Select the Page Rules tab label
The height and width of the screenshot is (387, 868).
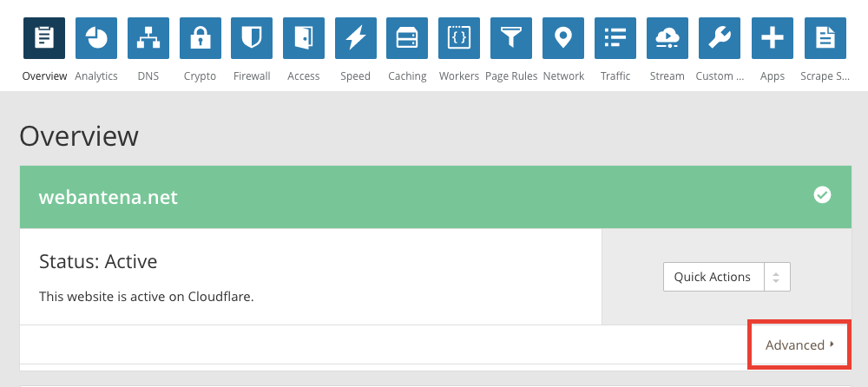(511, 76)
